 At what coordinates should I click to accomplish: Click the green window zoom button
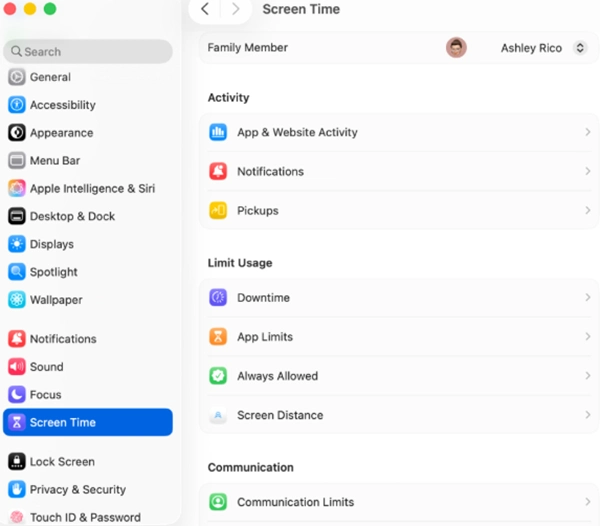(x=50, y=8)
